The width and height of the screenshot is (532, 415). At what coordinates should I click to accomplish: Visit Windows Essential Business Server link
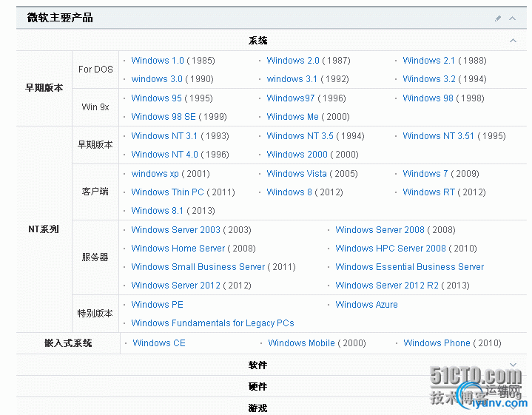coord(409,267)
